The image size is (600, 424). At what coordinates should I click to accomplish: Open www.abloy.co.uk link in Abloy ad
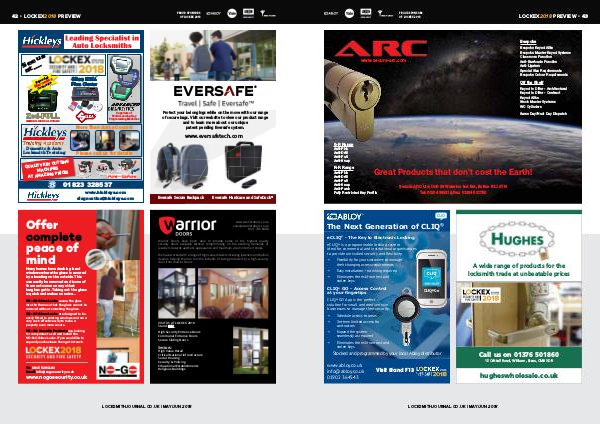click(344, 365)
